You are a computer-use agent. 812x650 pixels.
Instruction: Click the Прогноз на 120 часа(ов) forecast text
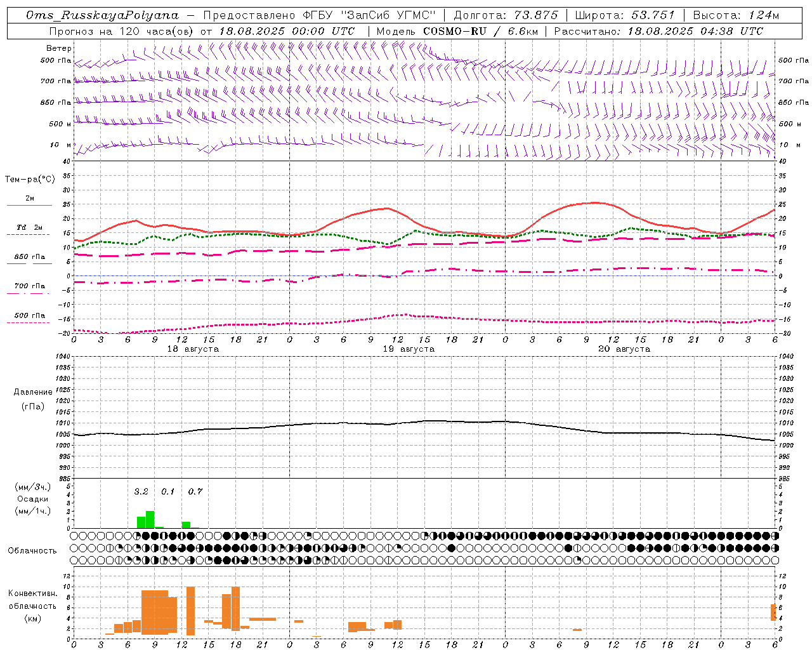122,31
